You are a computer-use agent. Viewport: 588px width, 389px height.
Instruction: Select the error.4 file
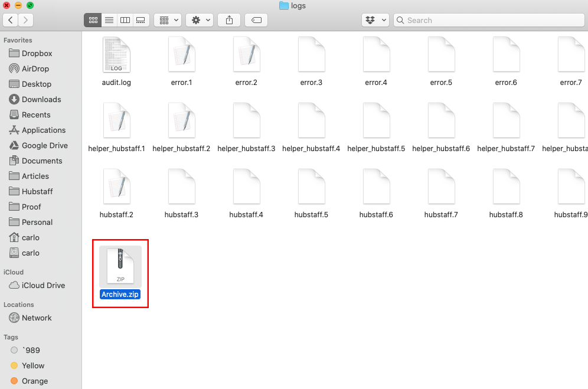click(376, 62)
